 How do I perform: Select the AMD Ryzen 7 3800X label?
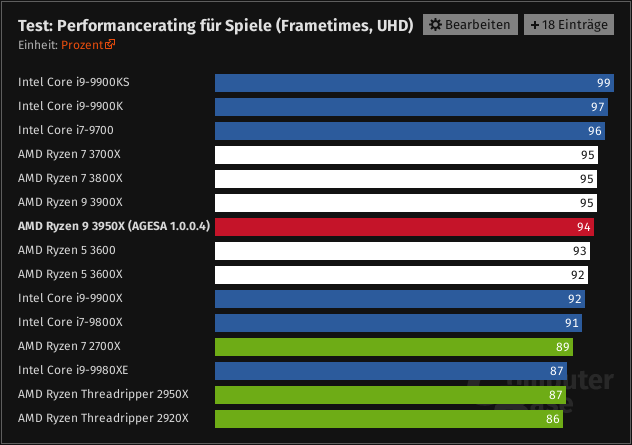click(70, 178)
